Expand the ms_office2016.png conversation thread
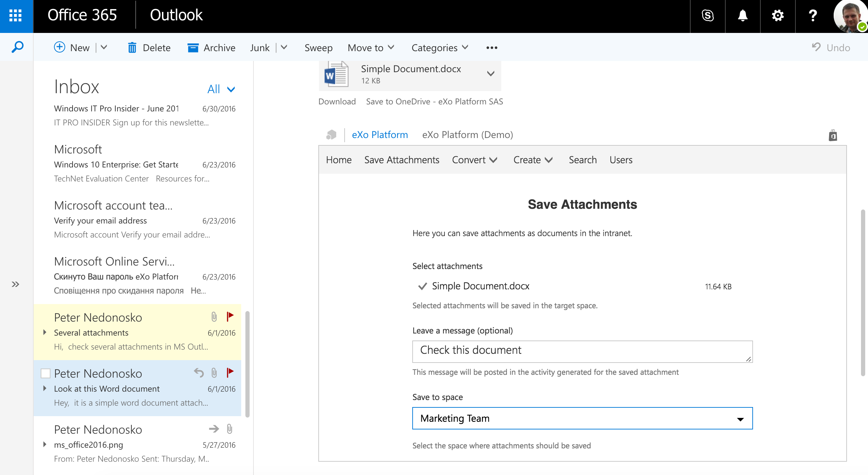The width and height of the screenshot is (868, 475). [45, 444]
